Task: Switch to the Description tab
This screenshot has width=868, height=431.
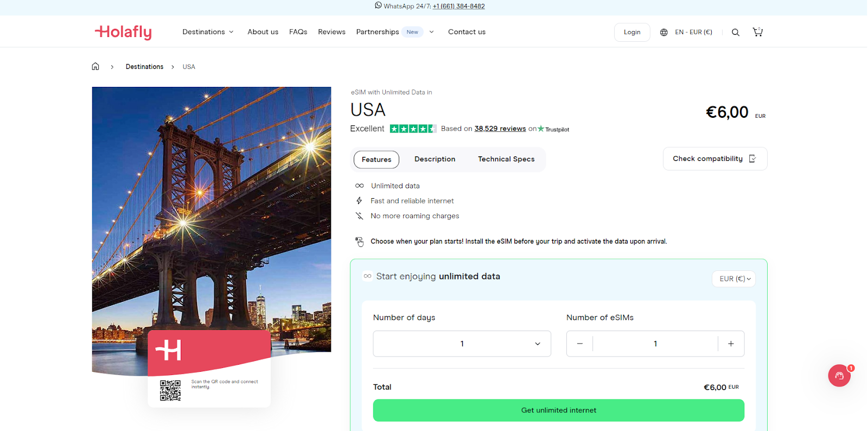Action: point(435,159)
